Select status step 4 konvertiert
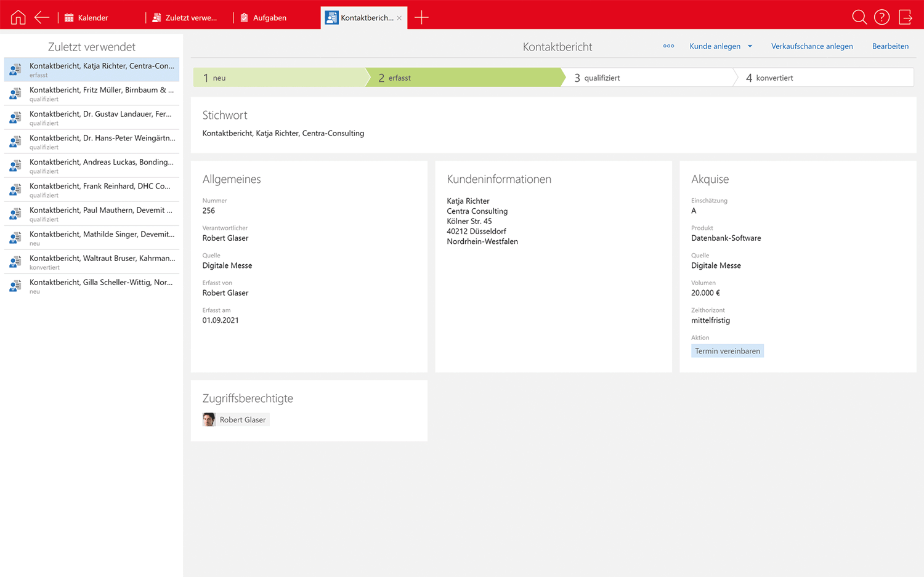Screen dimensions: 924x577 824,78
